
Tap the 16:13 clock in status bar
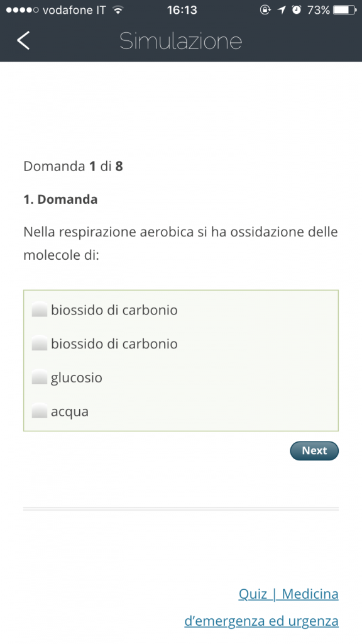pyautogui.click(x=182, y=10)
